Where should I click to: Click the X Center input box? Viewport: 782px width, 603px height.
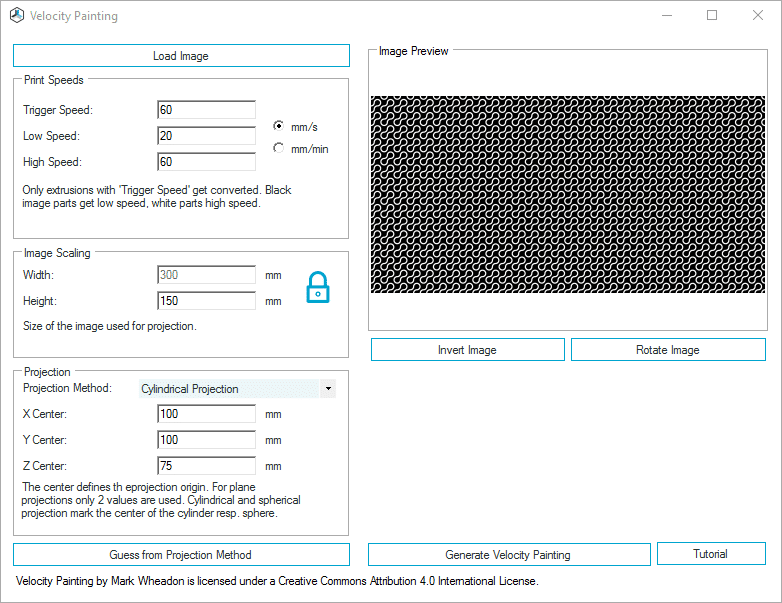206,413
